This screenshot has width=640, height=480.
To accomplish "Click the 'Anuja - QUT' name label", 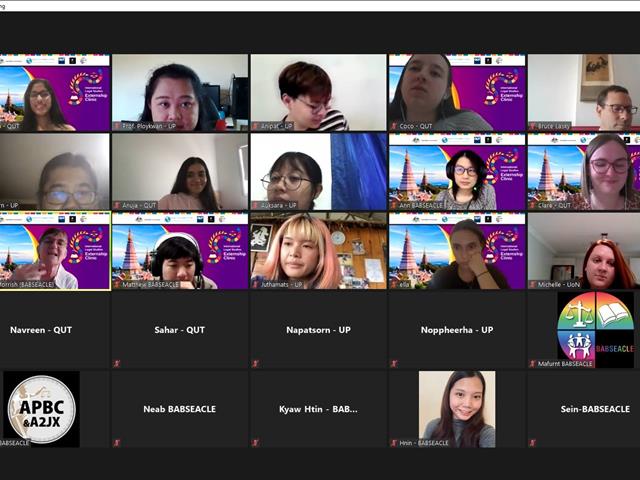I will (x=139, y=205).
